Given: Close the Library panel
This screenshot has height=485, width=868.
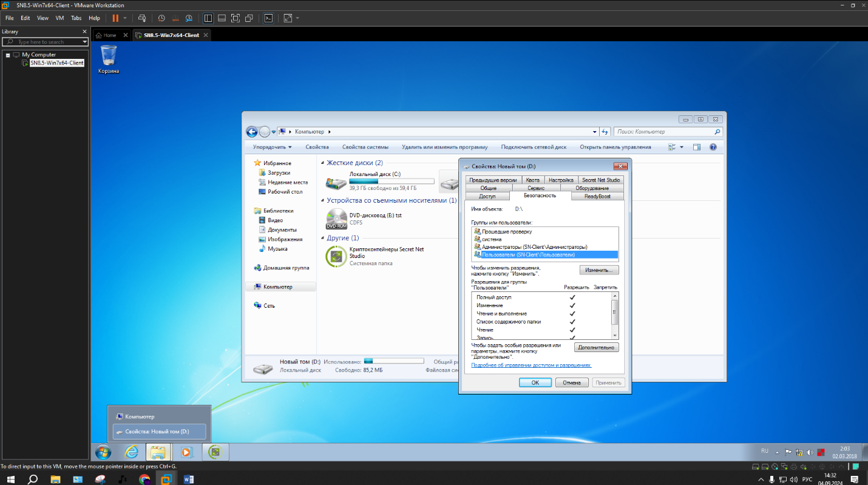Looking at the screenshot, I should tap(84, 32).
